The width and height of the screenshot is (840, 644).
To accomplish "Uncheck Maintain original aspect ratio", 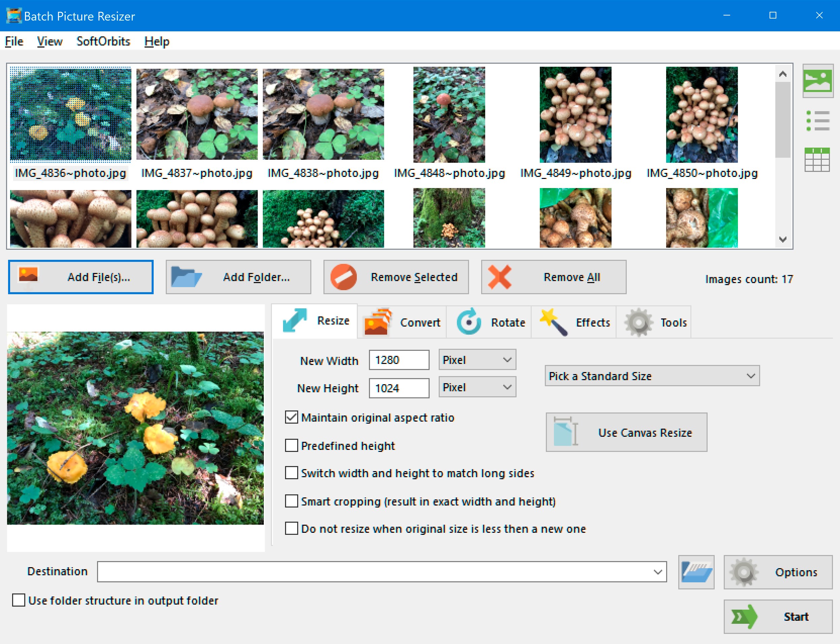I will 291,418.
